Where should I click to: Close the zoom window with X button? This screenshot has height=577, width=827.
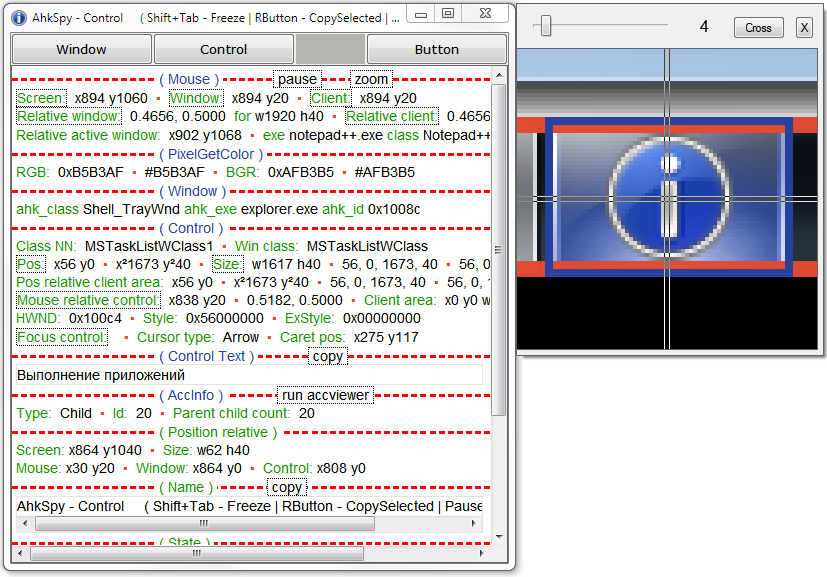point(804,28)
